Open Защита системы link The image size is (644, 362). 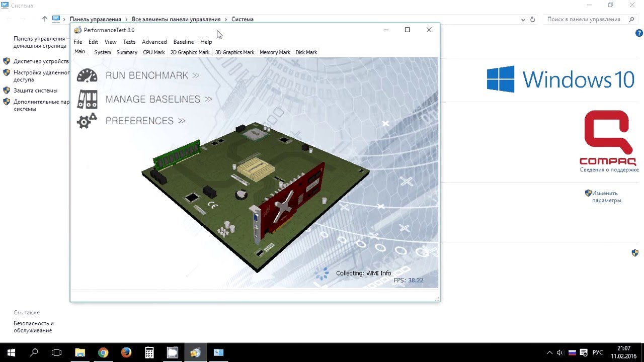(36, 90)
